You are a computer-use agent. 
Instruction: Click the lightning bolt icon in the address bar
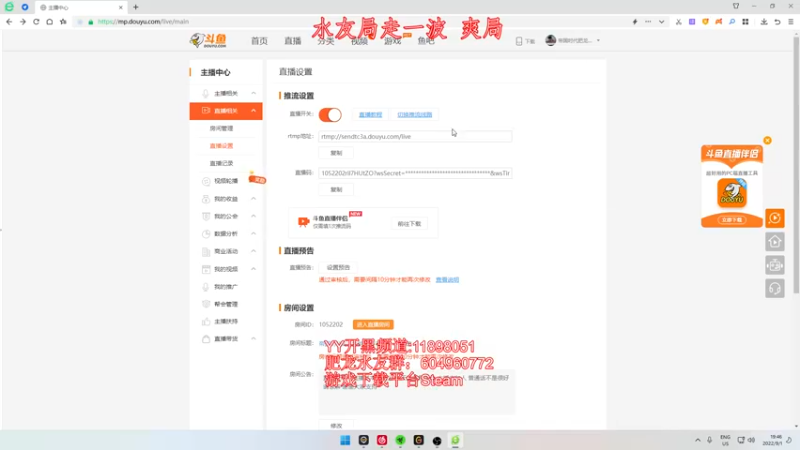635,22
